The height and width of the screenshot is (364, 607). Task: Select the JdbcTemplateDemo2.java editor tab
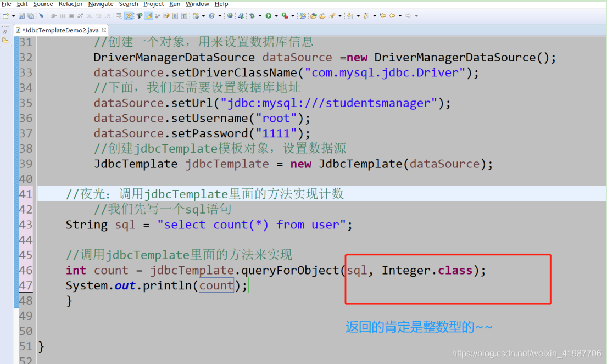tap(60, 30)
